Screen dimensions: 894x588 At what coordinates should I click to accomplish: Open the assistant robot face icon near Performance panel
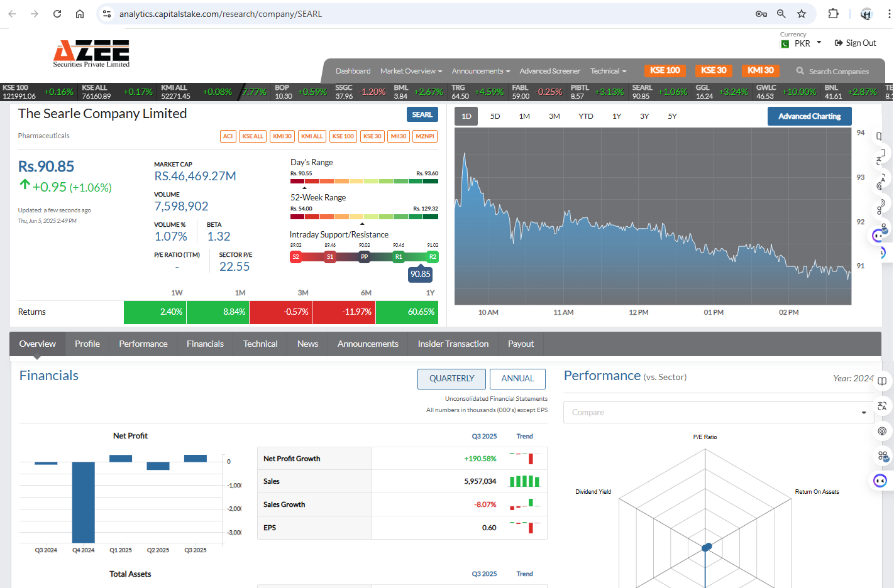(x=880, y=481)
